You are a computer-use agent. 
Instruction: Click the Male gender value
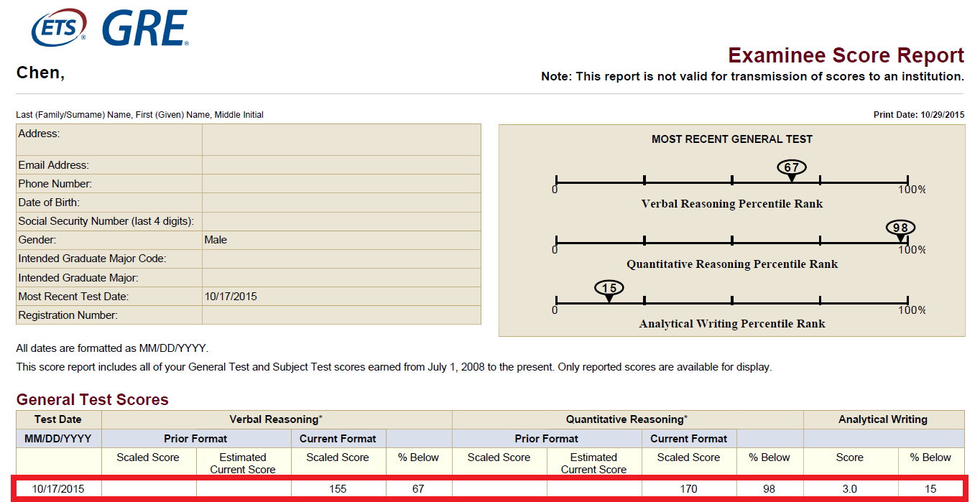coord(216,240)
